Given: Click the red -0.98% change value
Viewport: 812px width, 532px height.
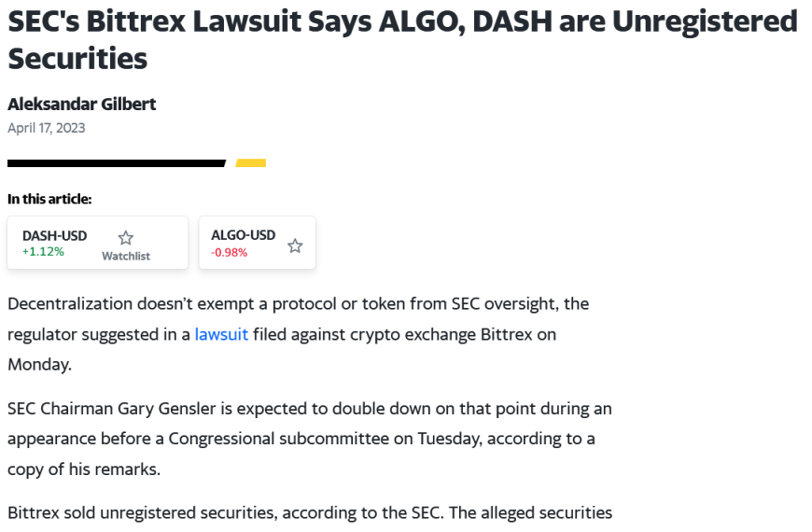Looking at the screenshot, I should 229,253.
